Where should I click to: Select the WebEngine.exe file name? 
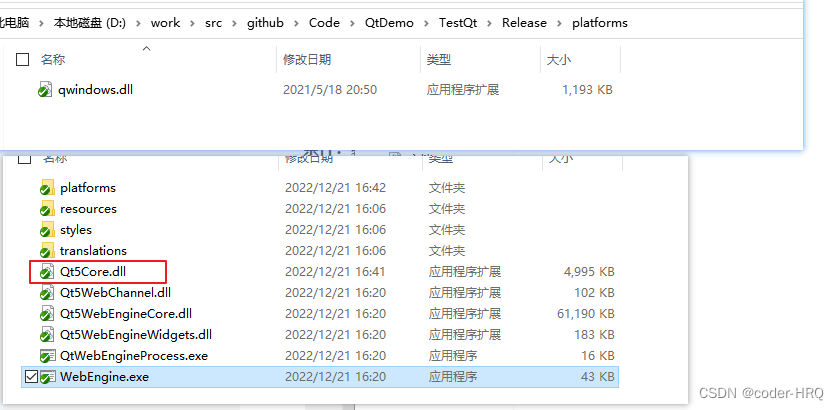click(x=104, y=377)
